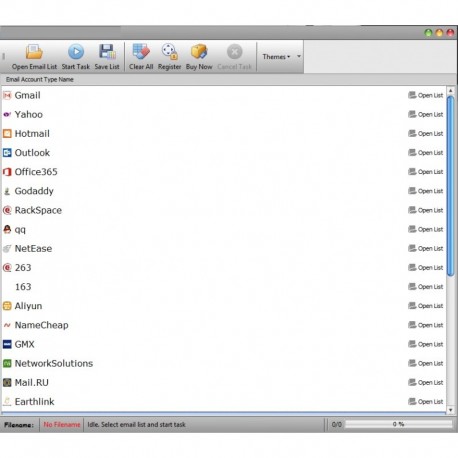Click Open List for Office365
Screen dimensions: 458x458
(426, 172)
